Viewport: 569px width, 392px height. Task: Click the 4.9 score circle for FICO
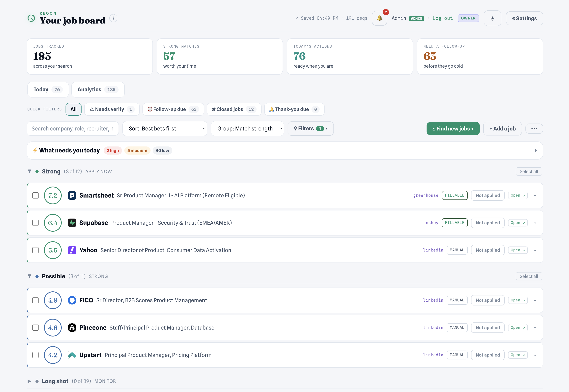(53, 300)
